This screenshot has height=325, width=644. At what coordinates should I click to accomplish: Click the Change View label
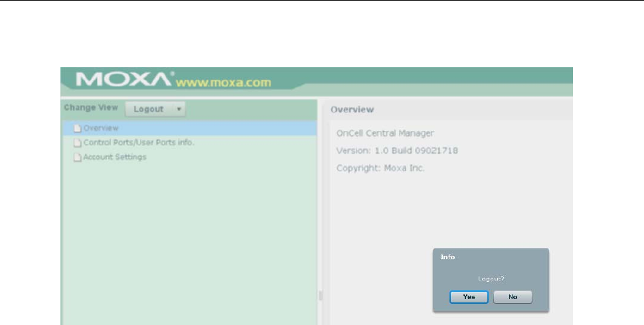coord(91,108)
